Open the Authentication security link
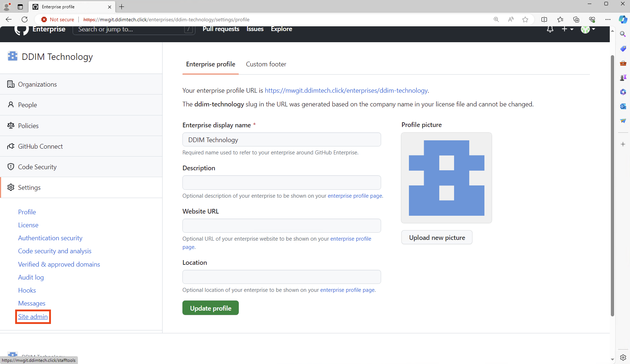Image resolution: width=630 pixels, height=364 pixels. (50, 238)
